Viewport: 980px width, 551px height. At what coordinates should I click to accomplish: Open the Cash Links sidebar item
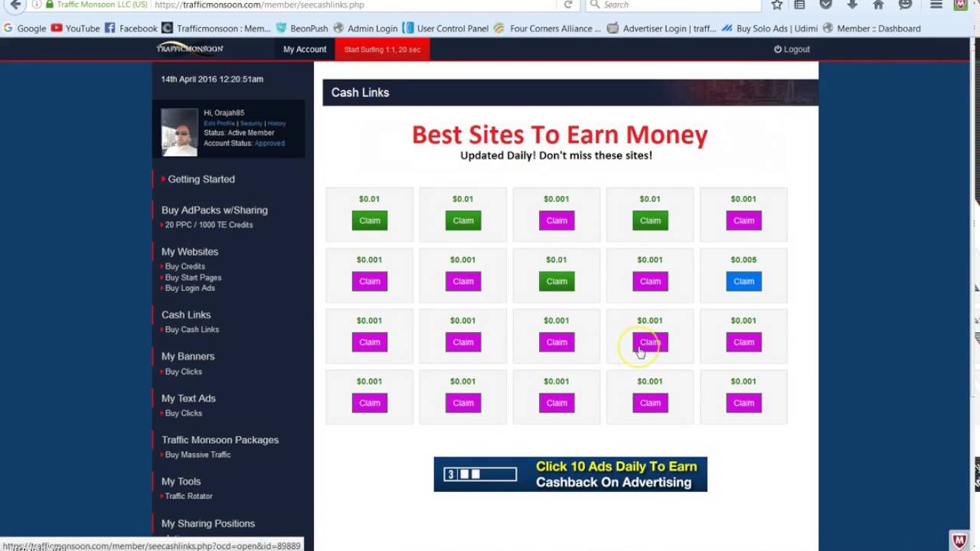(x=186, y=315)
